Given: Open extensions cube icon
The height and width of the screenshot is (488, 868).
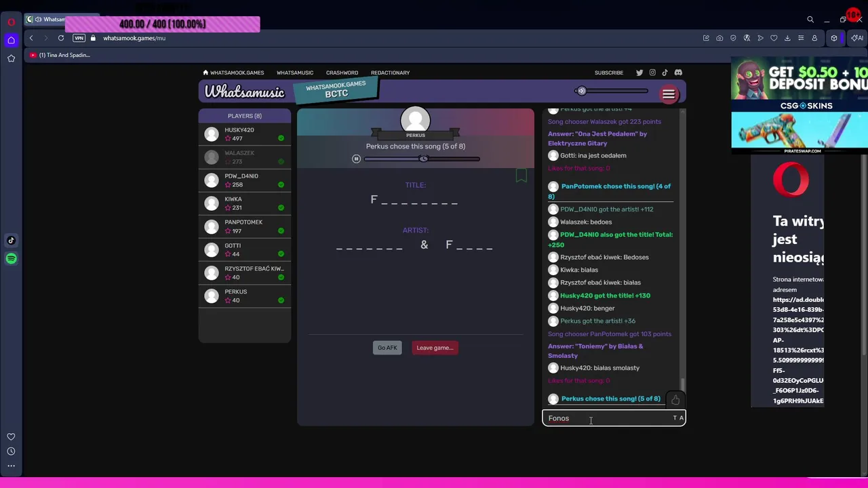Looking at the screenshot, I should (834, 38).
